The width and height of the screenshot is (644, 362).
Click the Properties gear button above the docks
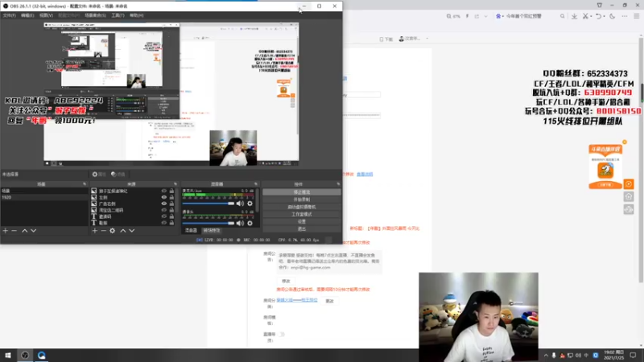point(99,174)
